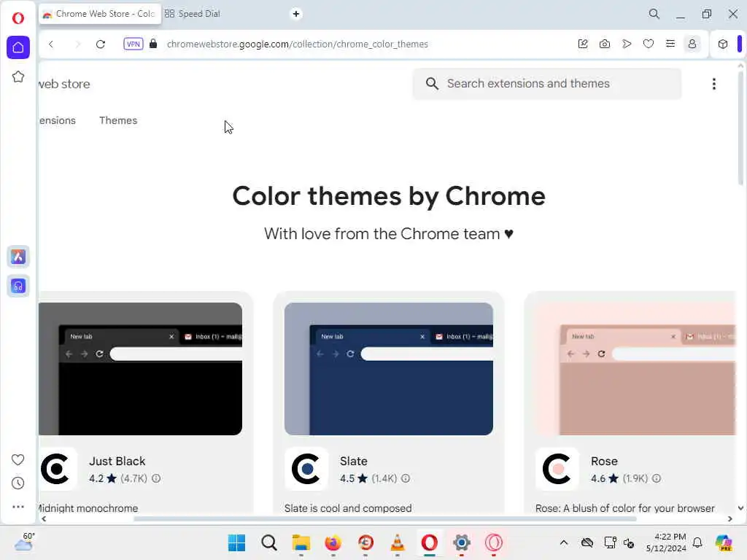This screenshot has width=747, height=560.
Task: Show rating info for Slate
Action: tap(406, 478)
